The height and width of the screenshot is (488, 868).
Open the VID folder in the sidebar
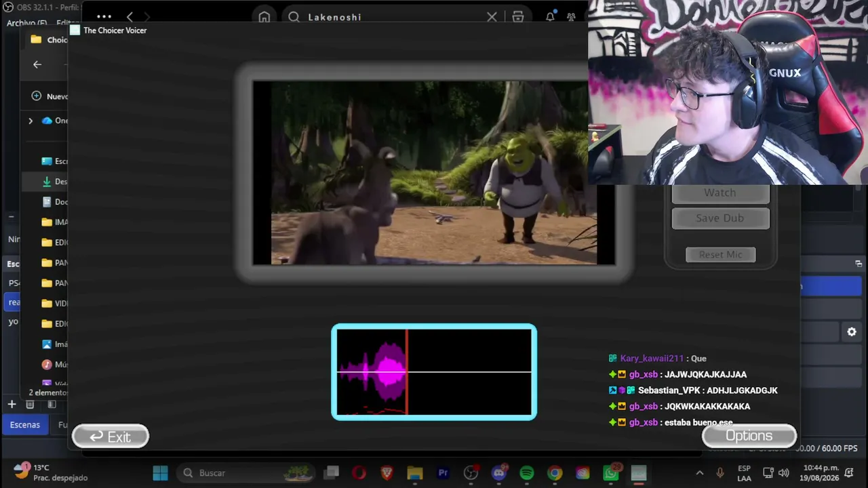tap(55, 304)
